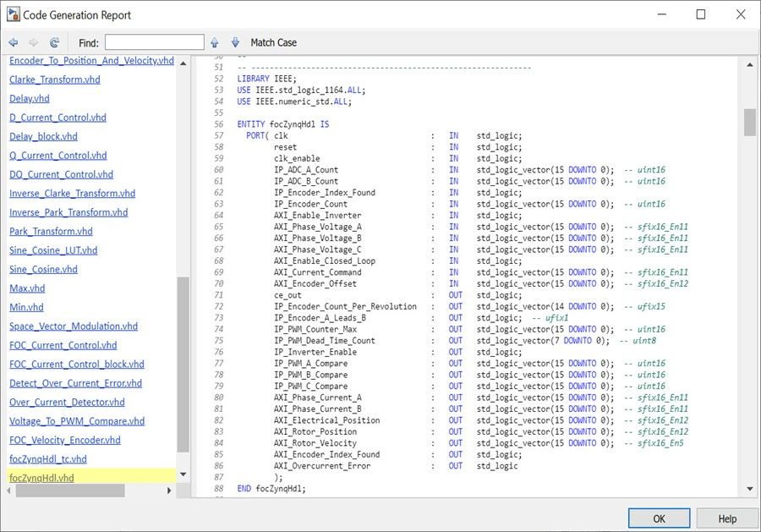Viewport: 761px width, 532px height.
Task: Click the forward navigation arrow icon
Action: click(x=34, y=42)
